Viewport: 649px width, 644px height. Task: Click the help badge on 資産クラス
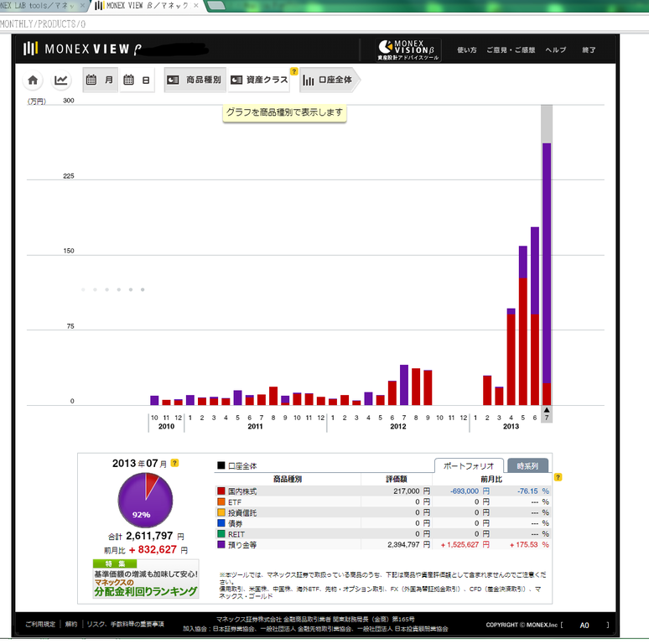[293, 71]
